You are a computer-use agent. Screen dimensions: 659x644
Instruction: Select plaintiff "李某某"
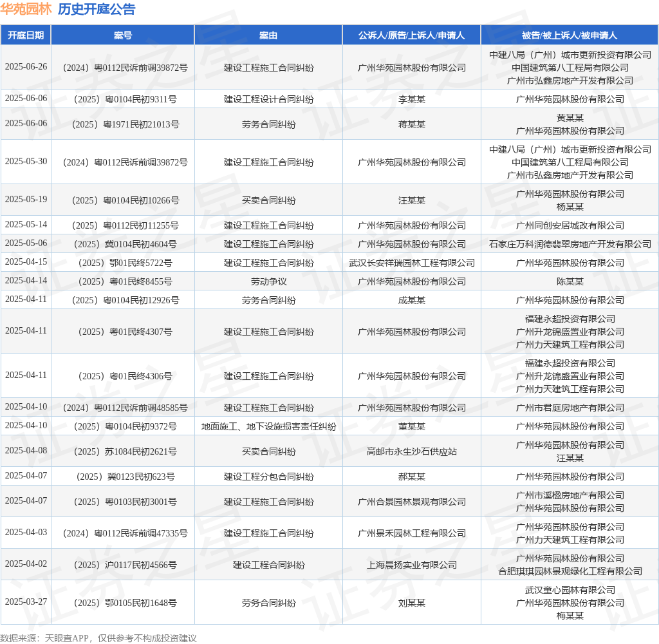[x=411, y=99]
